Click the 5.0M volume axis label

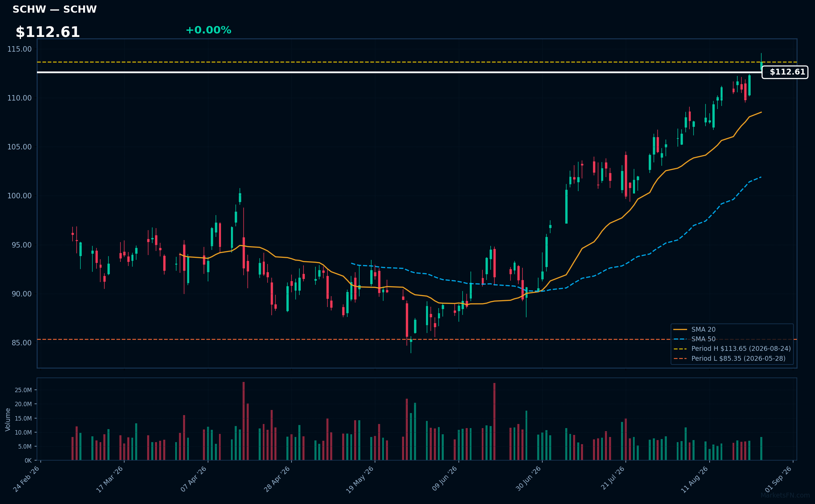[x=25, y=446]
